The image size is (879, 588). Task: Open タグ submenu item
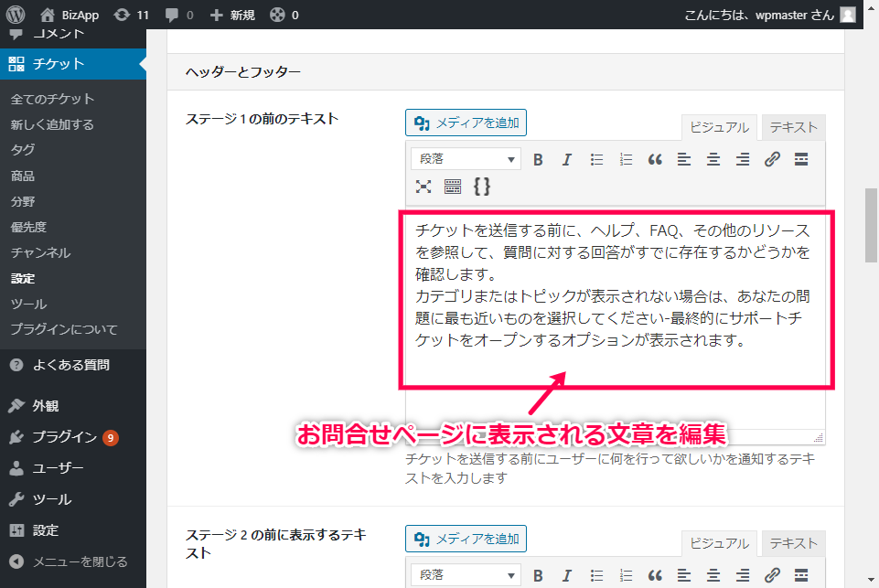23,150
